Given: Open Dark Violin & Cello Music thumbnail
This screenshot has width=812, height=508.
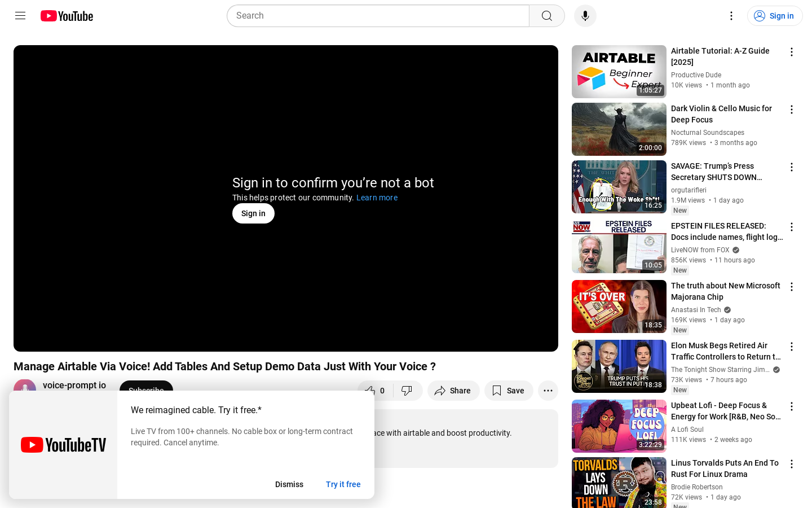Looking at the screenshot, I should [619, 129].
